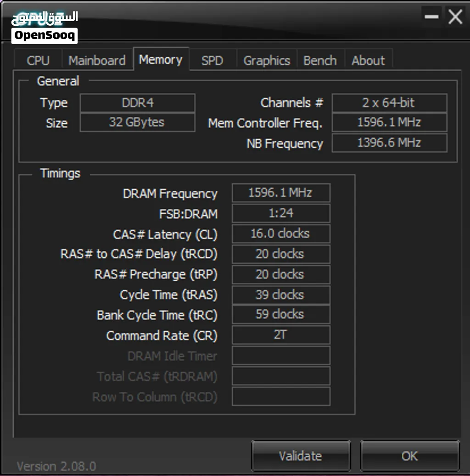The image size is (470, 476).
Task: Switch to the CPU tab
Action: pos(38,60)
